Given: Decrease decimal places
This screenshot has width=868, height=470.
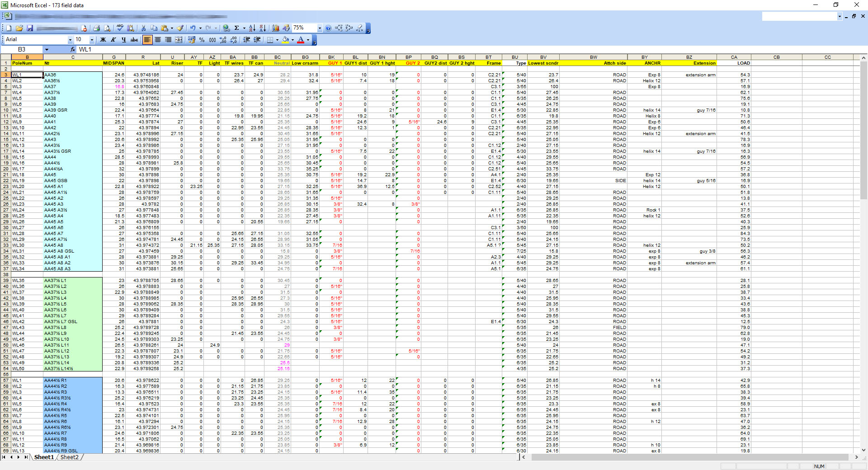Looking at the screenshot, I should (x=233, y=40).
